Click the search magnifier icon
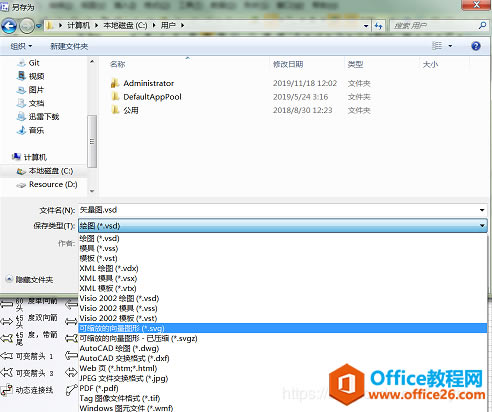The width and height of the screenshot is (492, 412). tap(482, 25)
